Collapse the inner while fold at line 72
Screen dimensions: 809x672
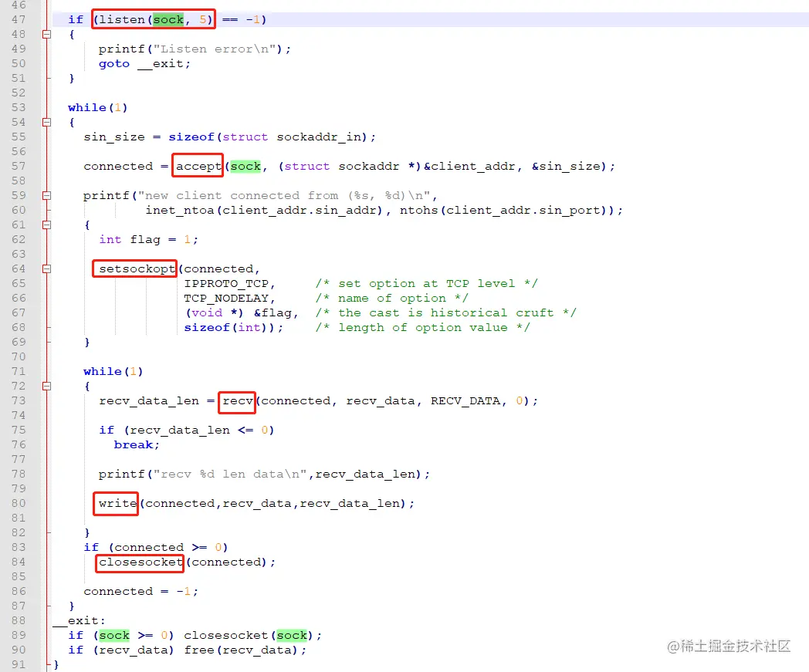46,386
